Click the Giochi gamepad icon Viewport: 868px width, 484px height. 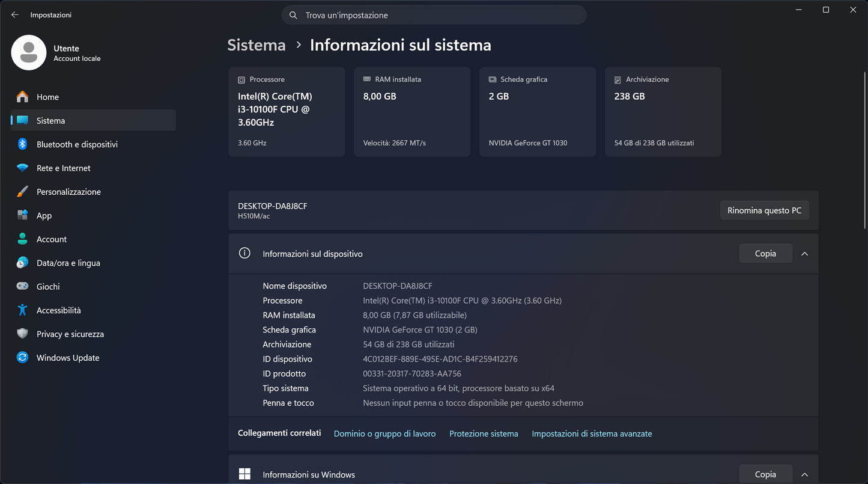[x=22, y=286]
